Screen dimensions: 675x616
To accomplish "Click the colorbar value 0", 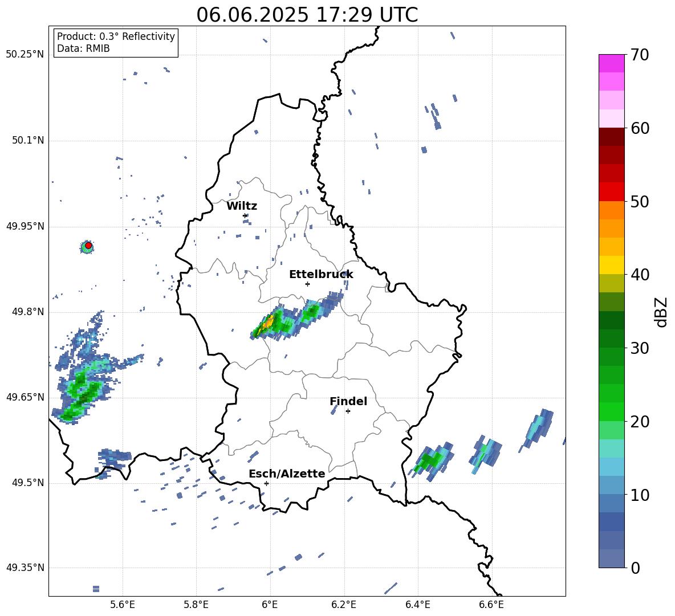I will pos(635,568).
